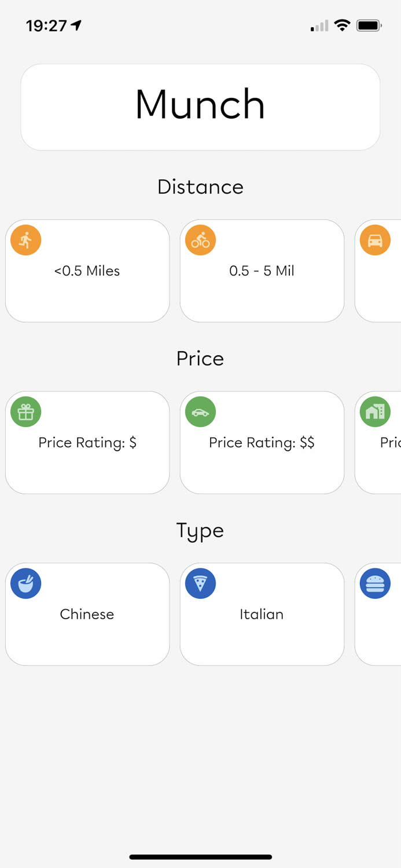Click the gift icon on the $ price card
The height and width of the screenshot is (868, 401).
click(x=25, y=411)
